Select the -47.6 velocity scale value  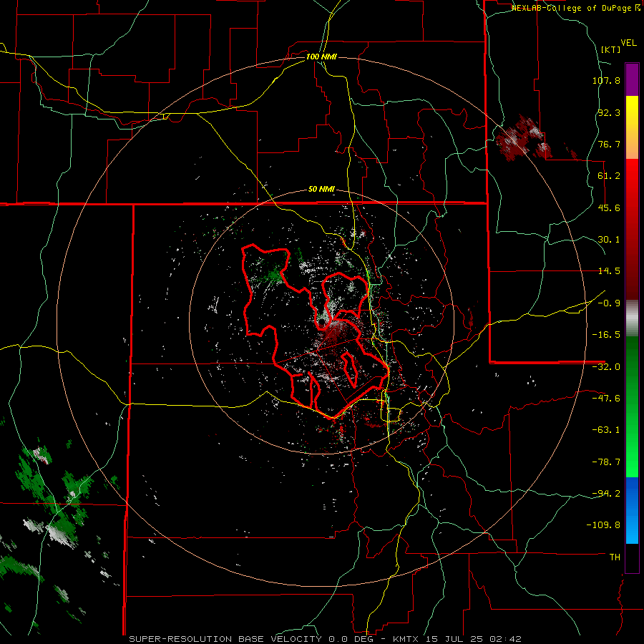pyautogui.click(x=606, y=399)
